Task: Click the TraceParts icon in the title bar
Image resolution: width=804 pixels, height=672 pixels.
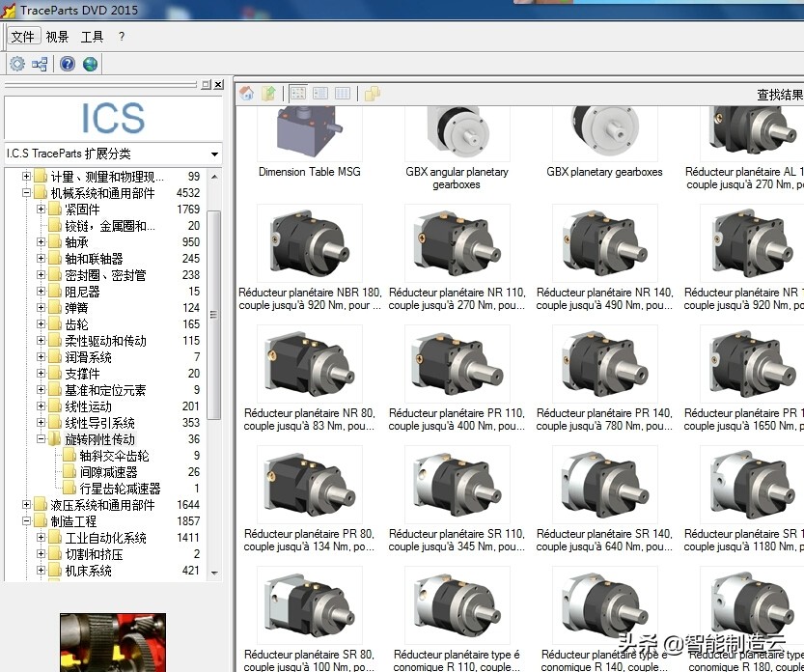Action: pyautogui.click(x=10, y=8)
